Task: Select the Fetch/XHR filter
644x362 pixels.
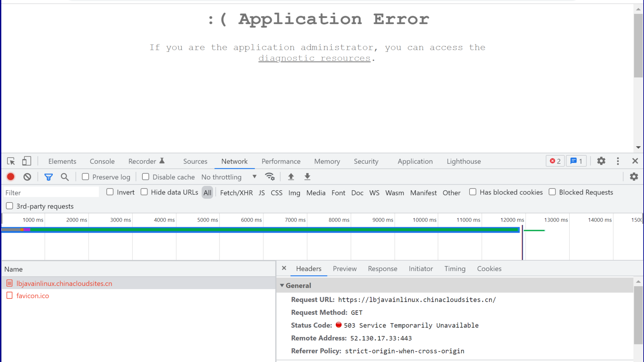Action: coord(236,192)
